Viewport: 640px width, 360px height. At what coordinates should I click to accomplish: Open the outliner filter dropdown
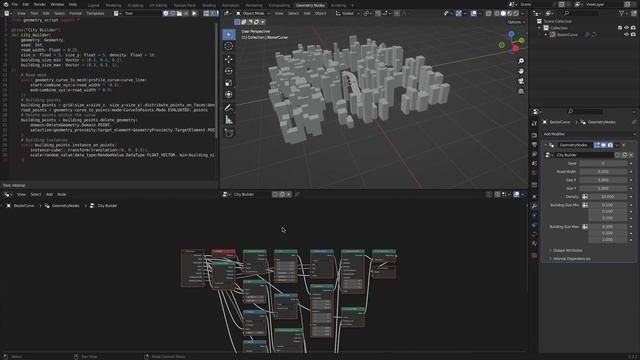coord(623,13)
